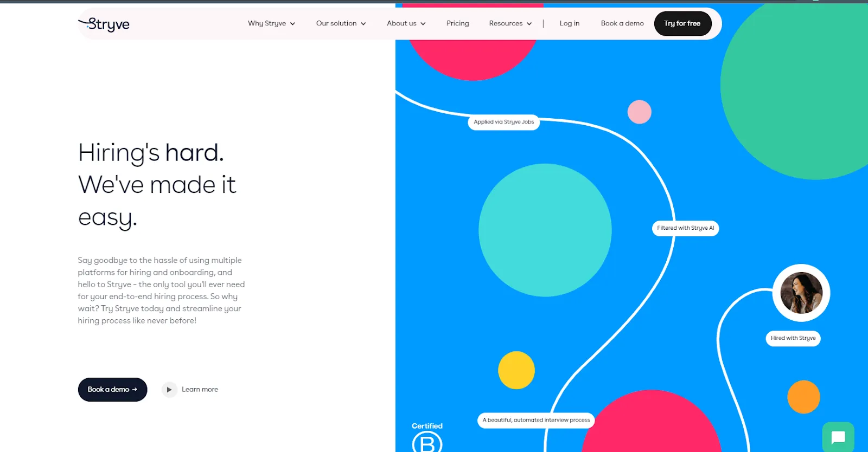
Task: Click the Try for free button
Action: 682,24
